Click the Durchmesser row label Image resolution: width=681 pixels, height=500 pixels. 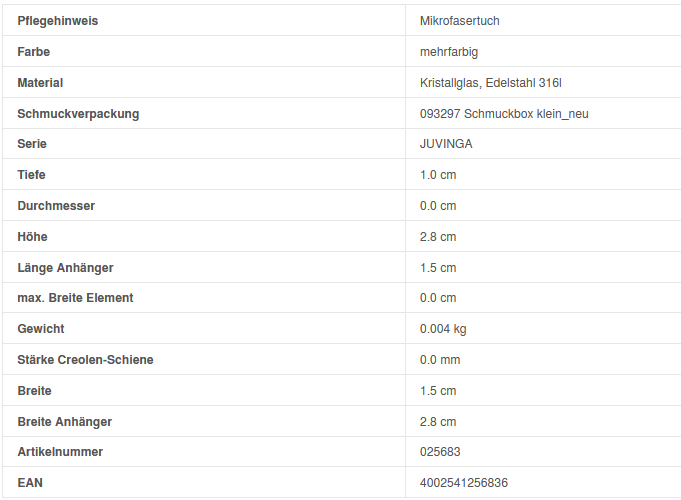pyautogui.click(x=56, y=206)
